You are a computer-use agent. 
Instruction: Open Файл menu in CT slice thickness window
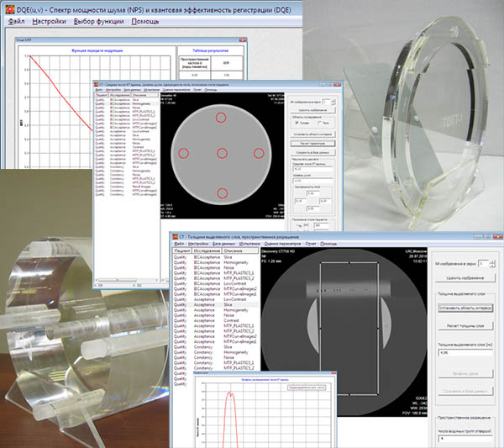coord(179,244)
